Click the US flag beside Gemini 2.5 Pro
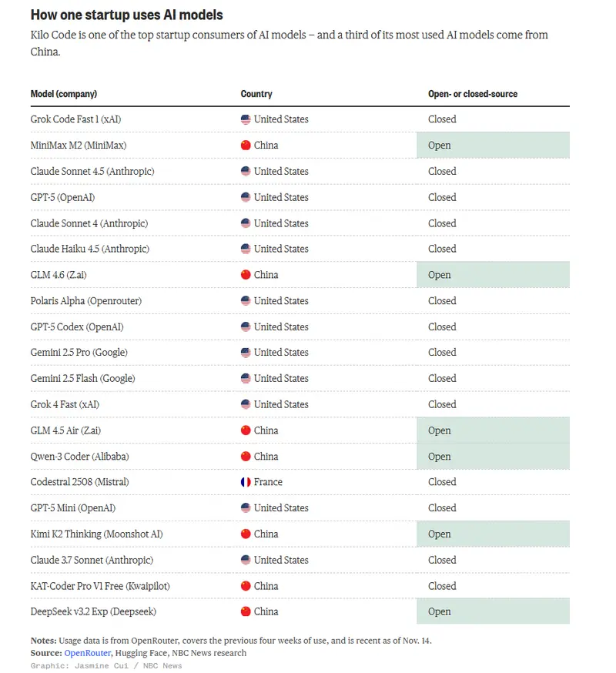 [246, 353]
